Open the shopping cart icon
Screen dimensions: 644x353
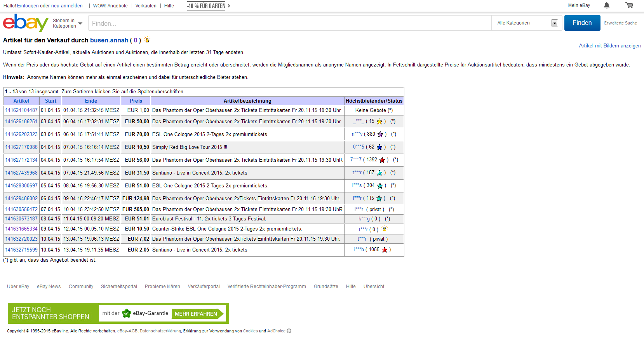point(629,5)
